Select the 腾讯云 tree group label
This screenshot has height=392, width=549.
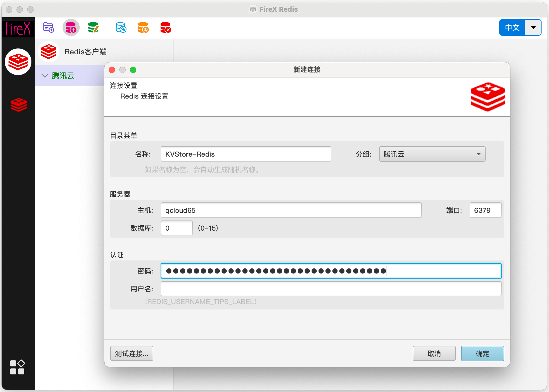click(x=63, y=76)
